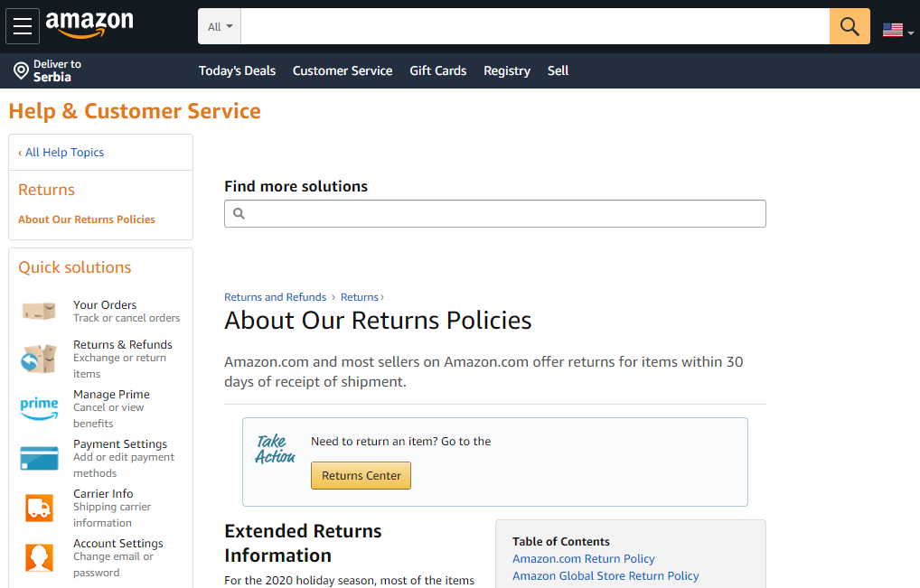
Task: Open Today's Deals in navigation bar
Action: click(237, 71)
